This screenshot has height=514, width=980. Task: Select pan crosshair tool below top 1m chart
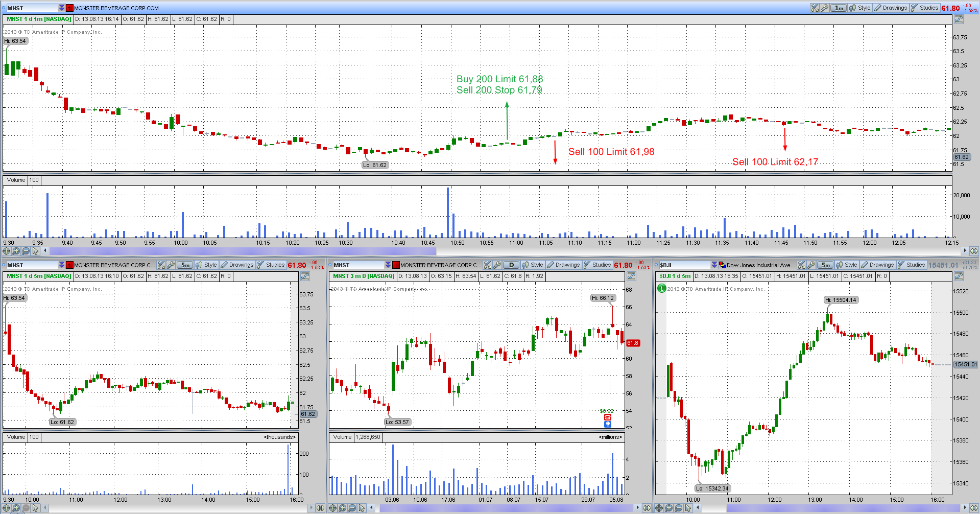pyautogui.click(x=7, y=251)
